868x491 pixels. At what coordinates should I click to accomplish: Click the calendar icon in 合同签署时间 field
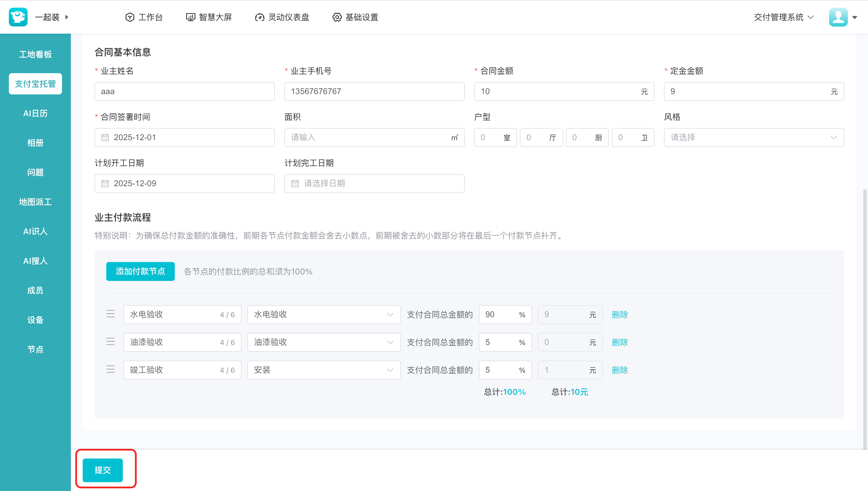click(105, 138)
